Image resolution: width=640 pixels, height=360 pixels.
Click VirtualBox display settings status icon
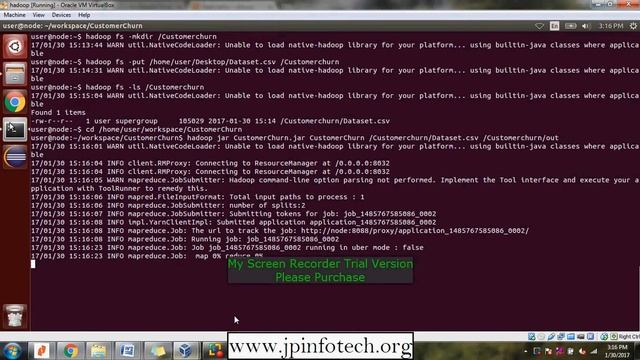[580, 337]
